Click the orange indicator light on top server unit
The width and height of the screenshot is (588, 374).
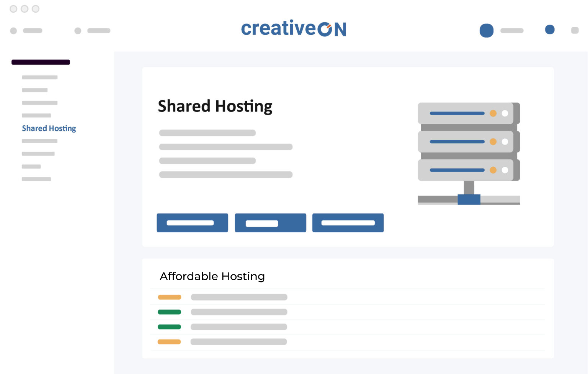coord(493,113)
